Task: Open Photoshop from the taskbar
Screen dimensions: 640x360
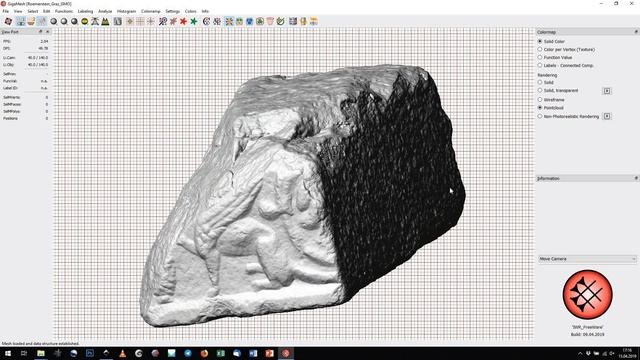Action: (90, 353)
